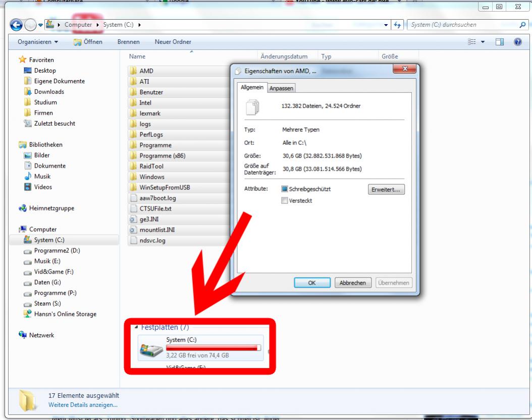Collapse the Festplatten (7) group

coord(136,328)
